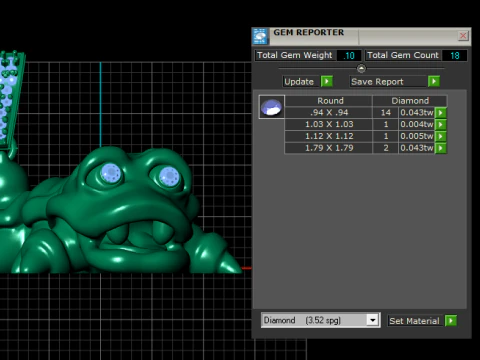480x360 pixels.
Task: Click the green arrow in the 1.03 X 1.03 row
Action: point(441,125)
